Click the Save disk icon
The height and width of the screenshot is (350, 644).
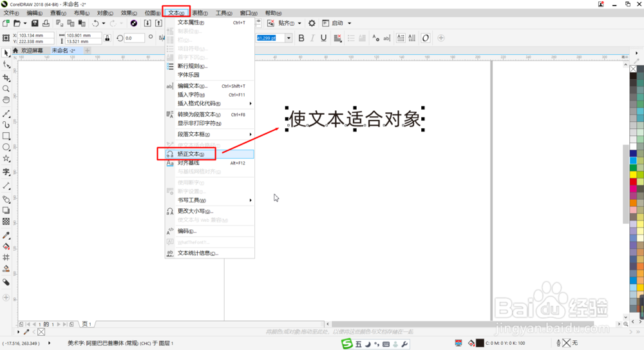pyautogui.click(x=35, y=23)
